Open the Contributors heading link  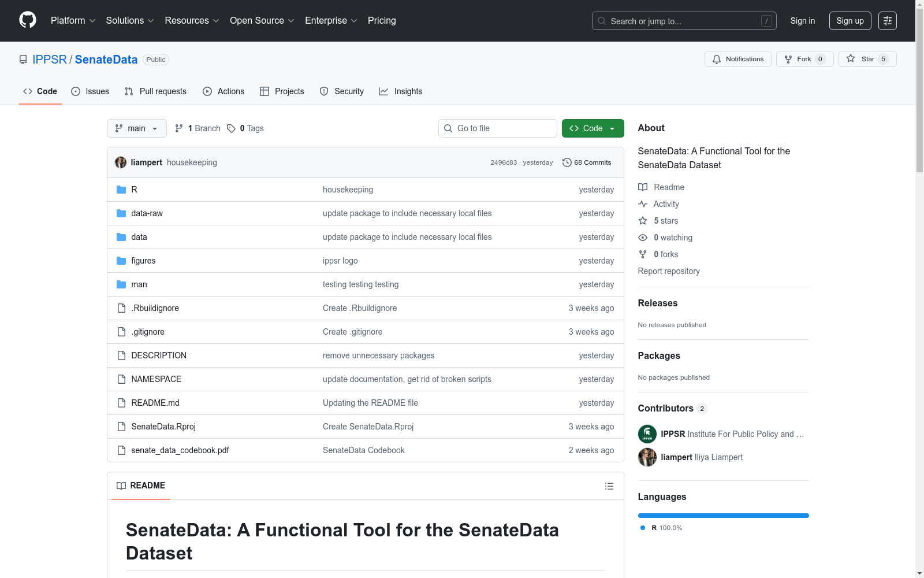coord(672,408)
